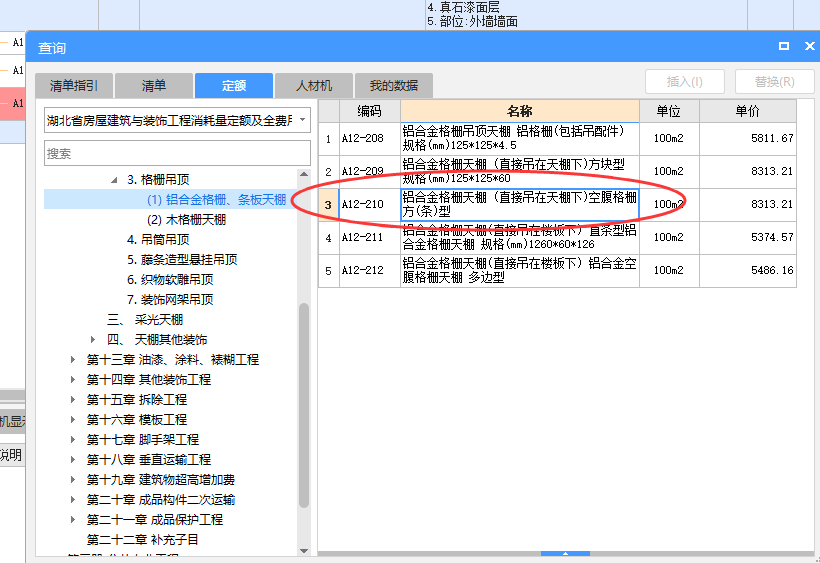The height and width of the screenshot is (563, 820).
Task: Select 6. 织物软雕吊顶 tree item
Action: click(x=170, y=280)
